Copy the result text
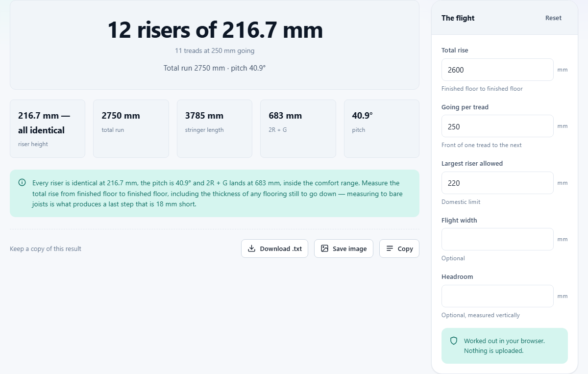588x374 pixels. (399, 249)
